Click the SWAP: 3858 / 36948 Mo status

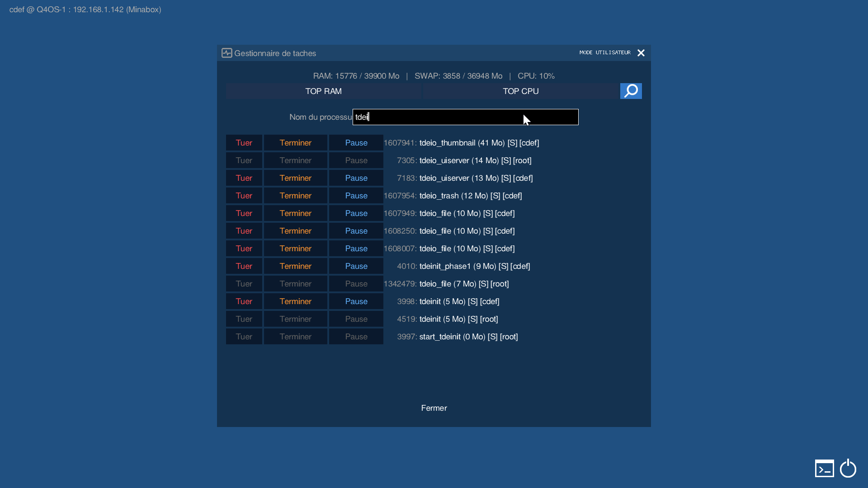tap(458, 76)
